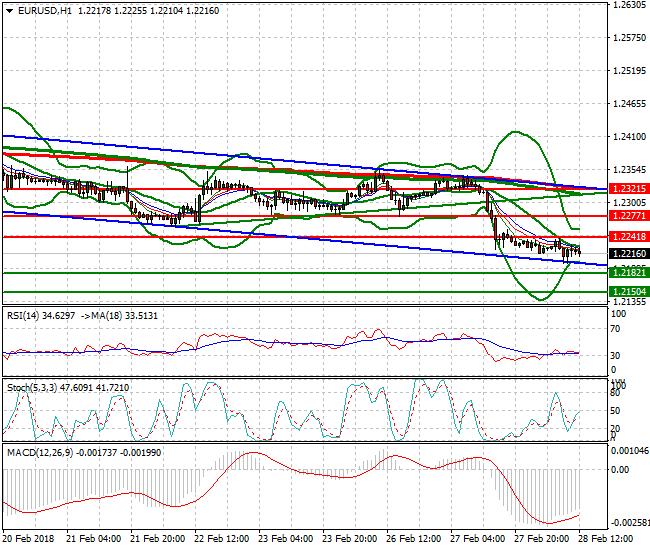Click the 1.24655 price scale value
Screen dimensions: 650x550
click(x=629, y=104)
